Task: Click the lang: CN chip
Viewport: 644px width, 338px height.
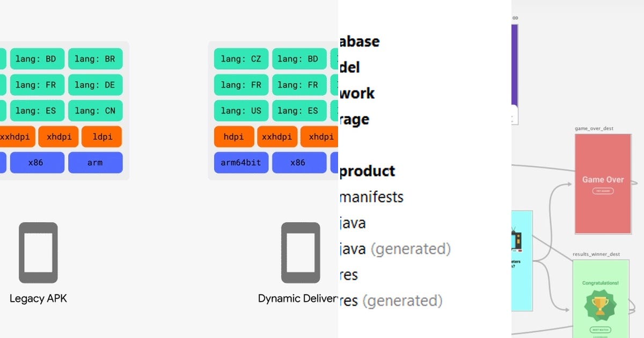Action: coord(96,111)
